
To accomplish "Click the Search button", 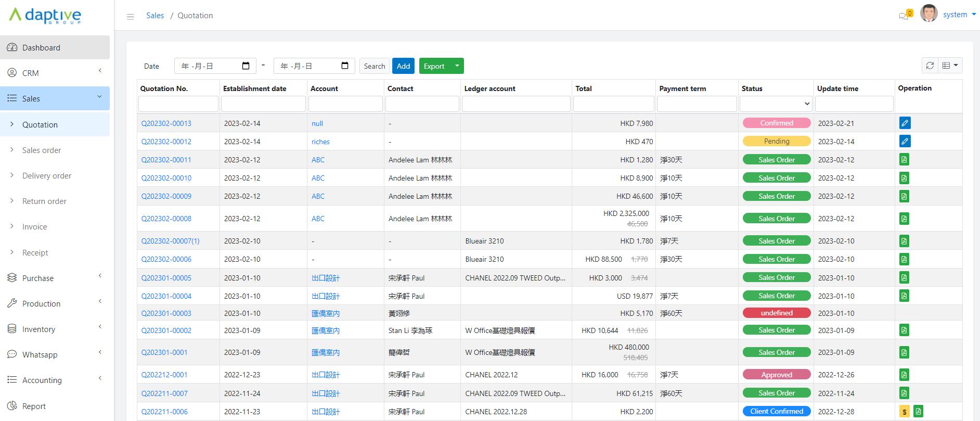I will [374, 66].
